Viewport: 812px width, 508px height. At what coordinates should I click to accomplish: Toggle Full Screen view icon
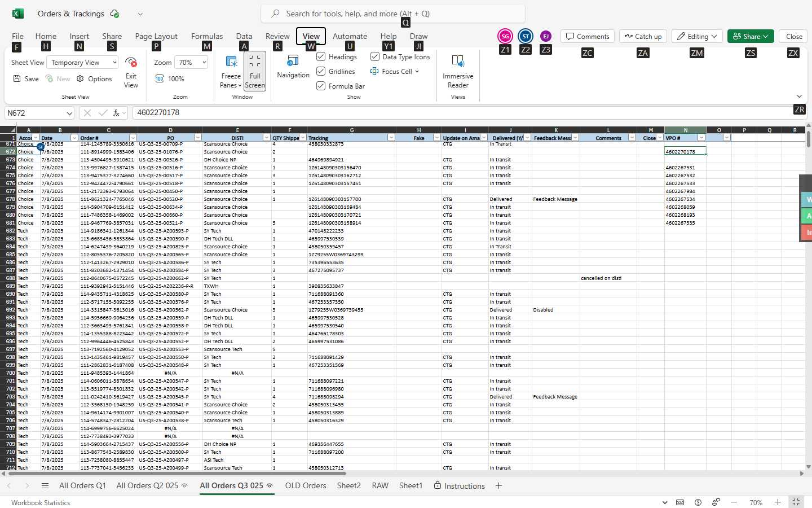coord(255,60)
